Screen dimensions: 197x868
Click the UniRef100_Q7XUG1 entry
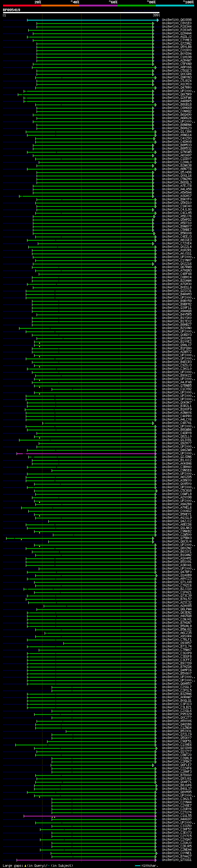tap(177, 860)
